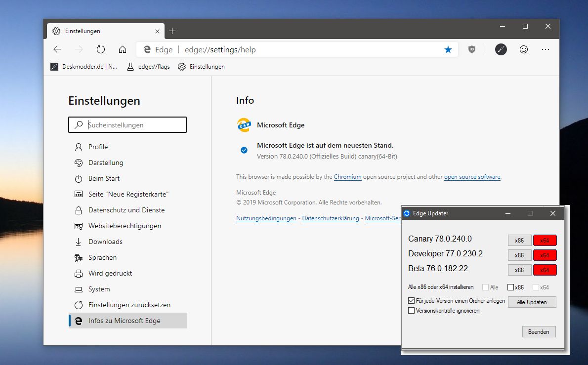The width and height of the screenshot is (588, 365).
Task: Open Seite "Neue Registerkarte" settings
Action: click(128, 194)
